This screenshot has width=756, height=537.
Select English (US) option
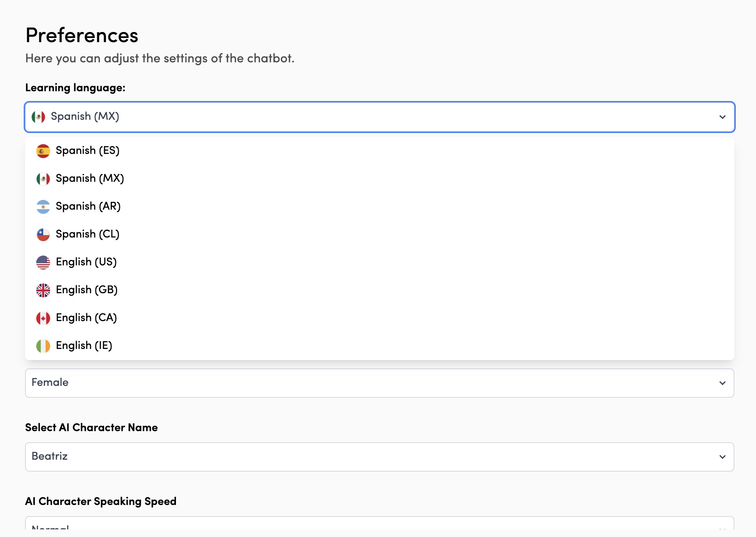[86, 262]
